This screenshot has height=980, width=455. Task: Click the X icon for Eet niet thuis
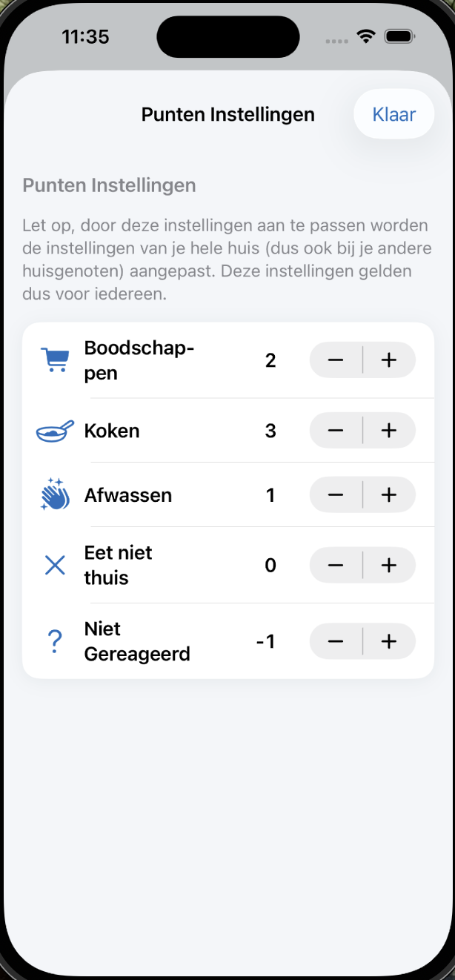coord(55,566)
